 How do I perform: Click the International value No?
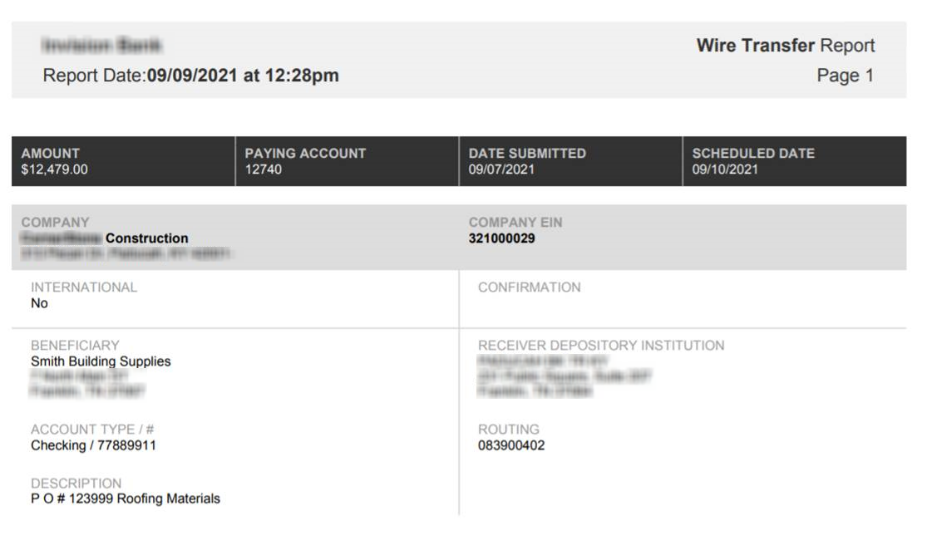tap(39, 303)
